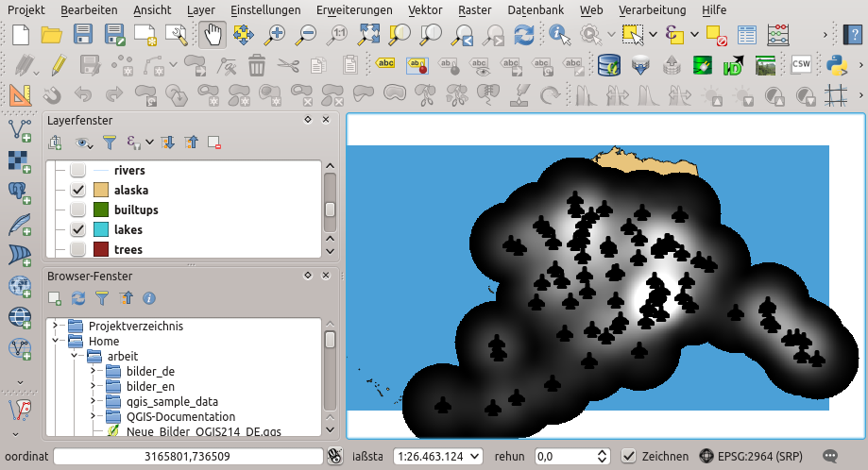Image resolution: width=868 pixels, height=470 pixels.
Task: Expand the bilder_de folder
Action: 94,371
